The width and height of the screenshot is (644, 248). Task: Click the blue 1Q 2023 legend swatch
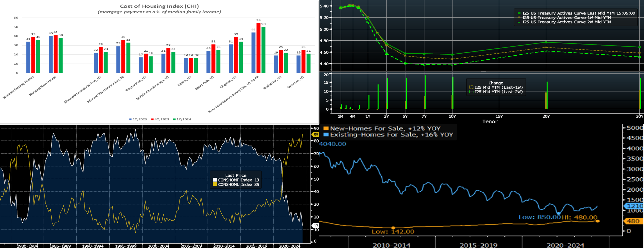(130, 119)
